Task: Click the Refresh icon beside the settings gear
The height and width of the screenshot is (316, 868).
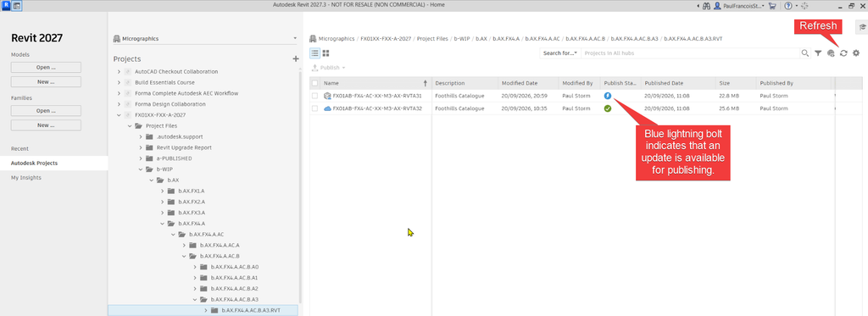Action: pos(843,53)
